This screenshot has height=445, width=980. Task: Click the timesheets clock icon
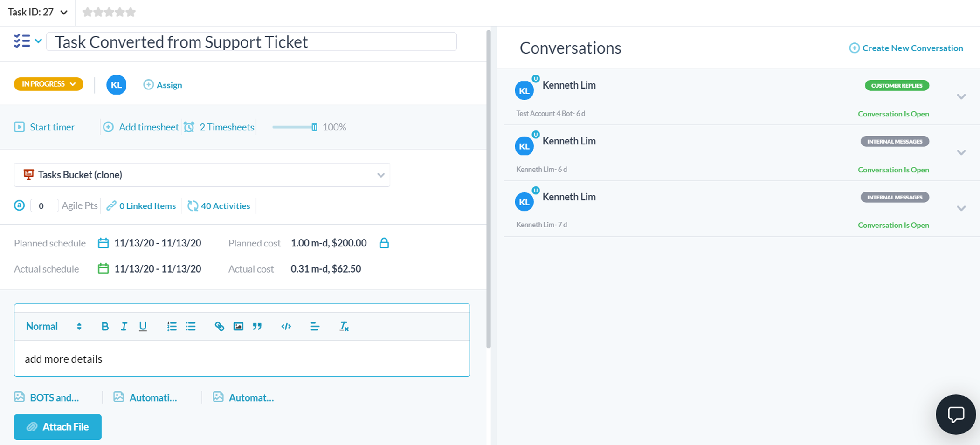(189, 127)
